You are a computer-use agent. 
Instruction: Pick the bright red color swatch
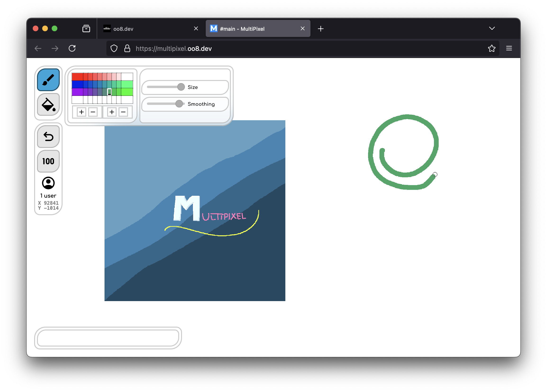tap(77, 77)
